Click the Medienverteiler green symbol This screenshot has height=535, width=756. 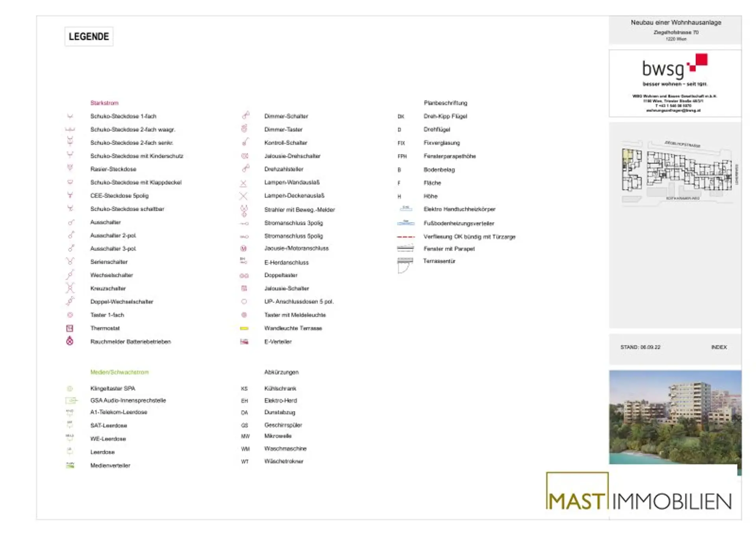[x=70, y=465]
